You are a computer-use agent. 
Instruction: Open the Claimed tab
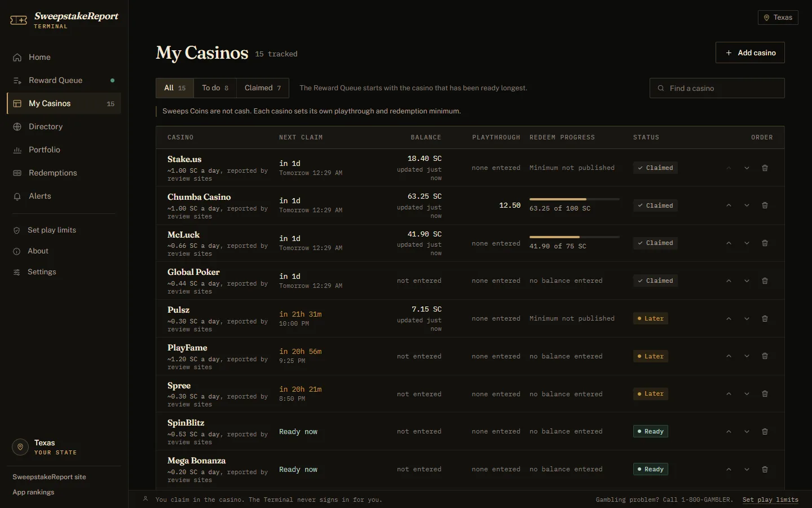263,88
